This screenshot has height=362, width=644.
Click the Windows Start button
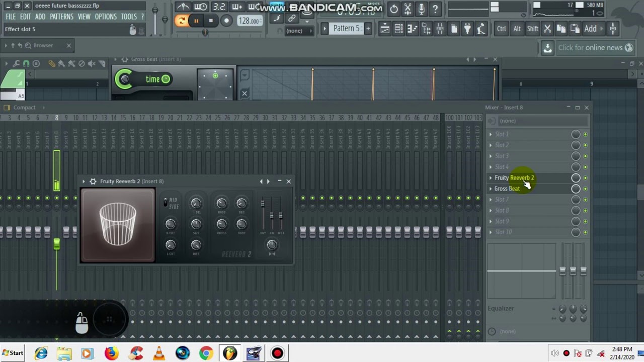click(x=13, y=353)
